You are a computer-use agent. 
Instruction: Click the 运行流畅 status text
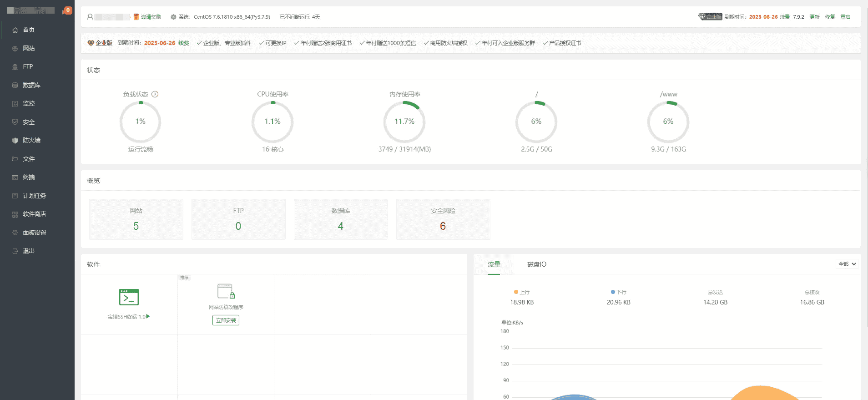[141, 149]
